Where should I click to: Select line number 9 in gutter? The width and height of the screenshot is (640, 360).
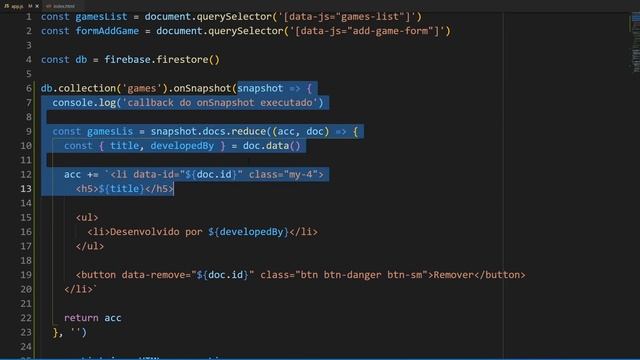tap(29, 131)
